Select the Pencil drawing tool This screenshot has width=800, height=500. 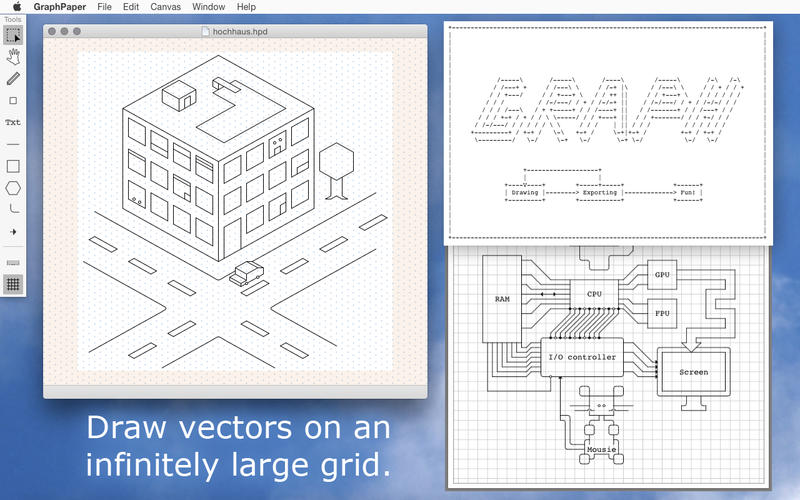pos(13,78)
